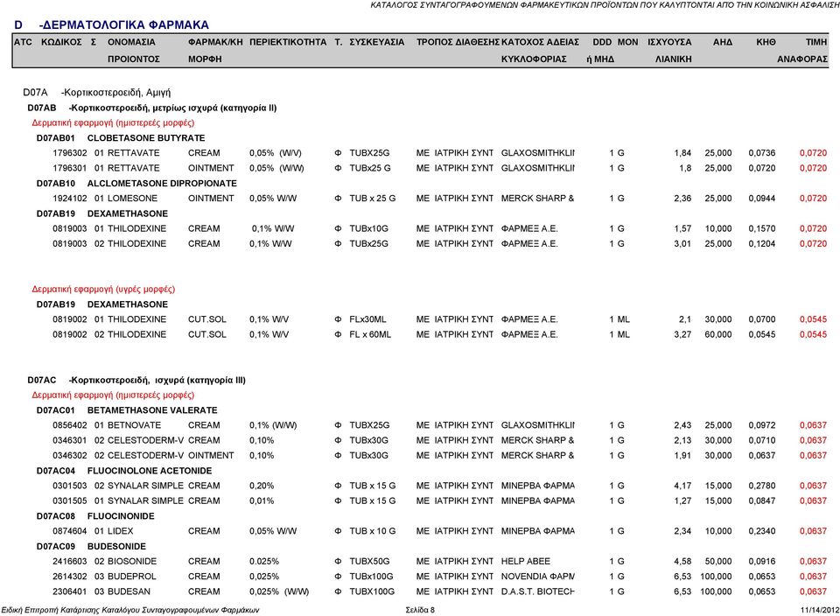This screenshot has width=840, height=616.
Task: Click product code 0346301
Action: 70,440
